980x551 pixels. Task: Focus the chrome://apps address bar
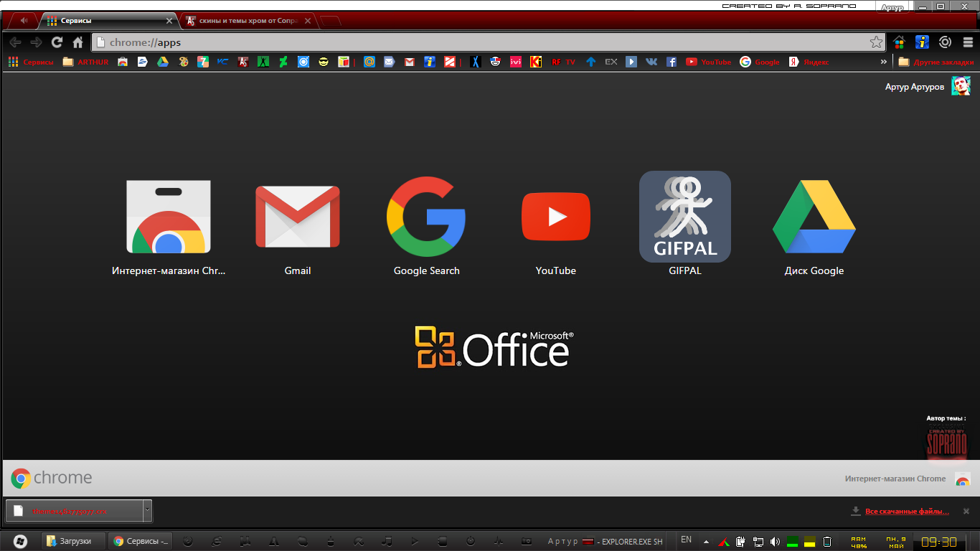(489, 42)
